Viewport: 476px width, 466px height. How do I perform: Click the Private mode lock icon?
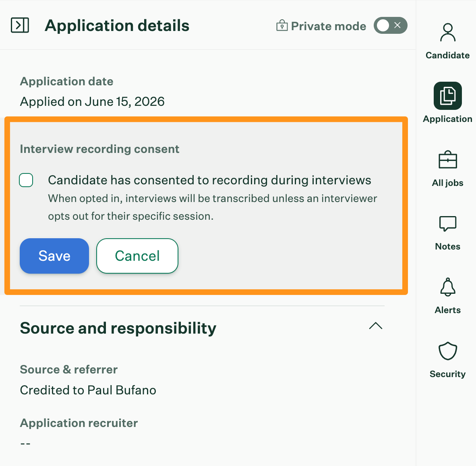pos(282,25)
